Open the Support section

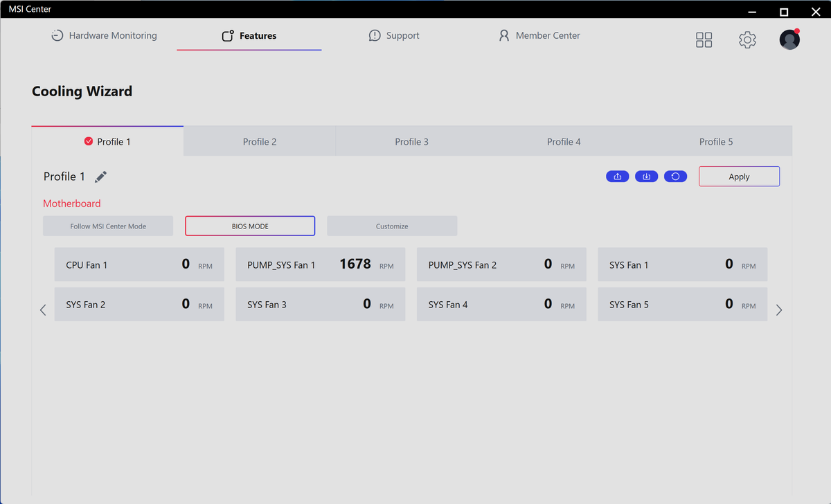click(x=393, y=35)
